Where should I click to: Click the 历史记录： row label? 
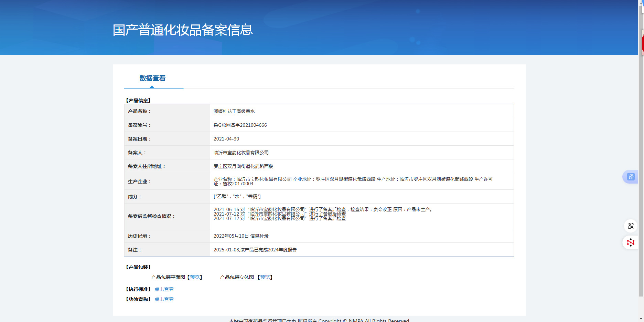pos(139,236)
